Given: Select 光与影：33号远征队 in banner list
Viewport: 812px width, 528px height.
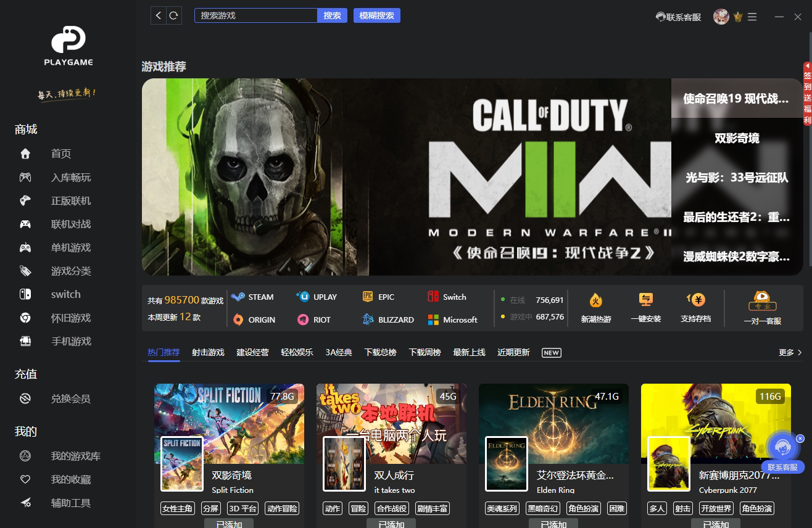Looking at the screenshot, I should [x=737, y=178].
